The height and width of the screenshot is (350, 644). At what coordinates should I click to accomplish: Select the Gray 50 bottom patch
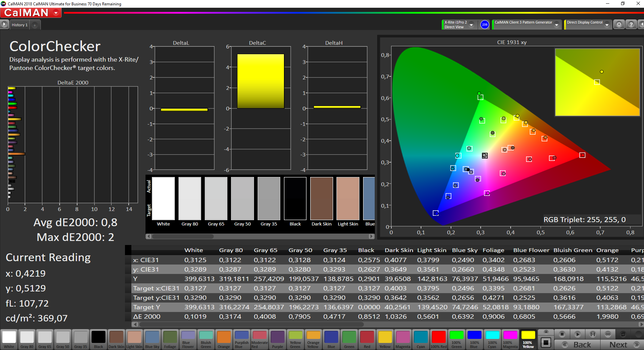(x=63, y=339)
